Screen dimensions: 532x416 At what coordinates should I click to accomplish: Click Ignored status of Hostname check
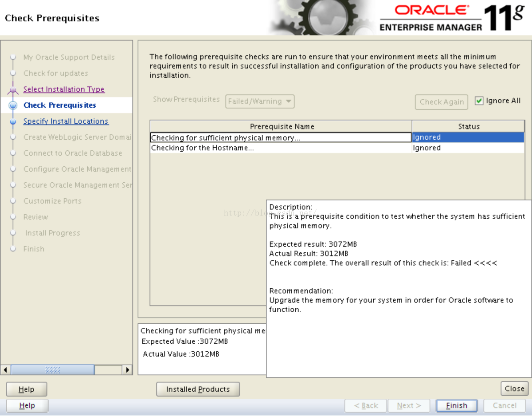pyautogui.click(x=468, y=148)
